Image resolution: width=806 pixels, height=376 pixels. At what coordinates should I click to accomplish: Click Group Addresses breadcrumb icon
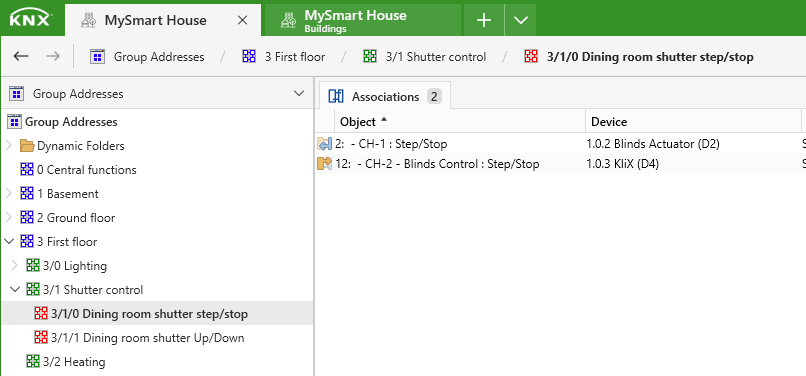pyautogui.click(x=98, y=57)
